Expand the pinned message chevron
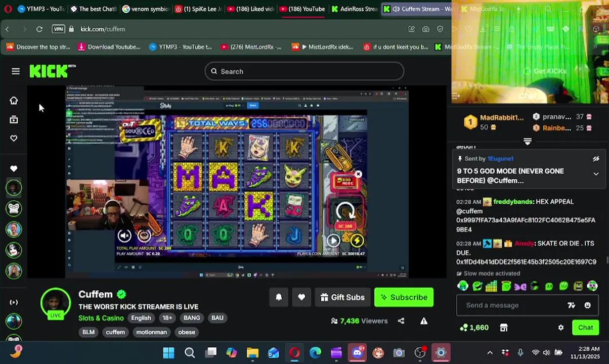Screen dimensions: 609x364 [596, 174]
